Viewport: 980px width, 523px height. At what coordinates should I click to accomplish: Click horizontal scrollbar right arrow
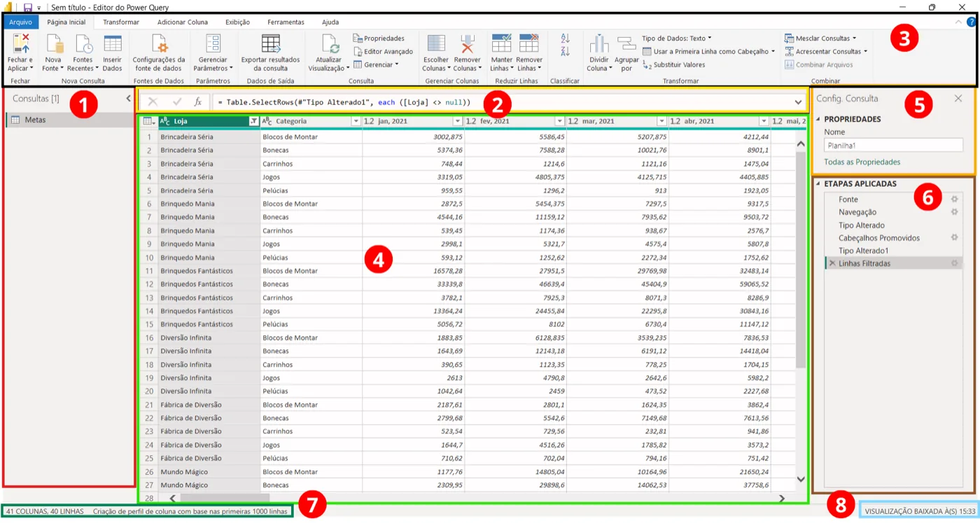(x=782, y=498)
